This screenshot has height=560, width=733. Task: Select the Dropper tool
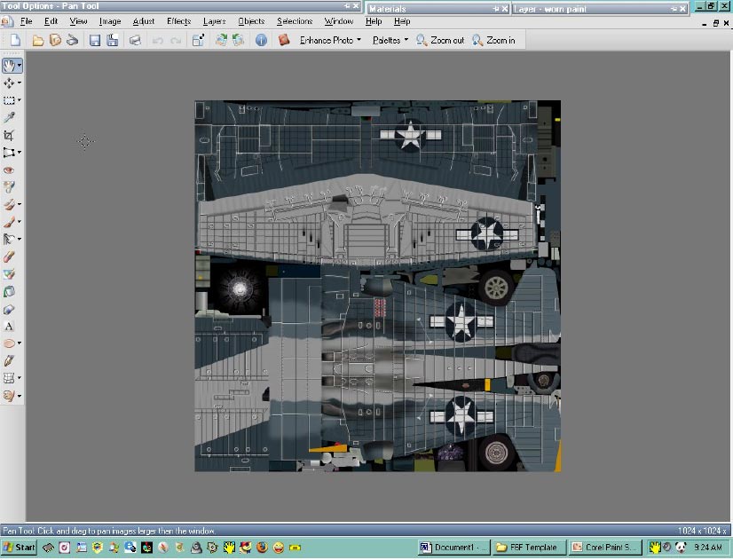pyautogui.click(x=9, y=117)
